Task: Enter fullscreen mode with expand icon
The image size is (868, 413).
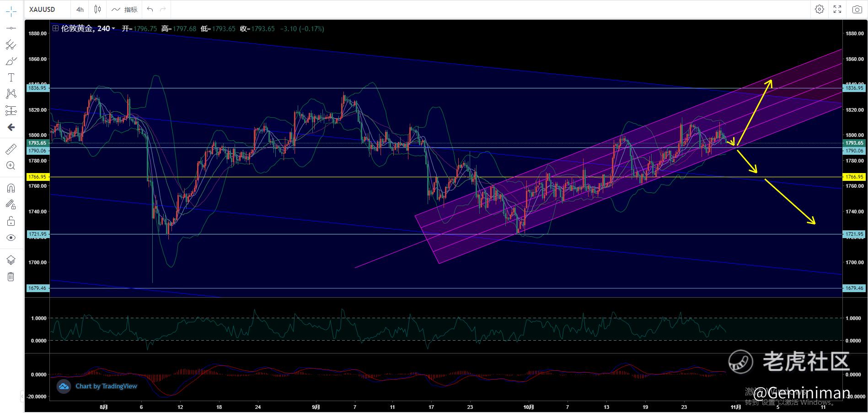Action: click(837, 9)
